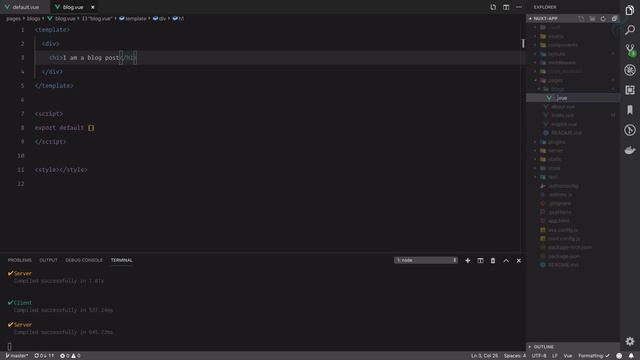Click the feedback smiley in status bar
Viewport: 640px width, 360px height.
[x=619, y=356]
